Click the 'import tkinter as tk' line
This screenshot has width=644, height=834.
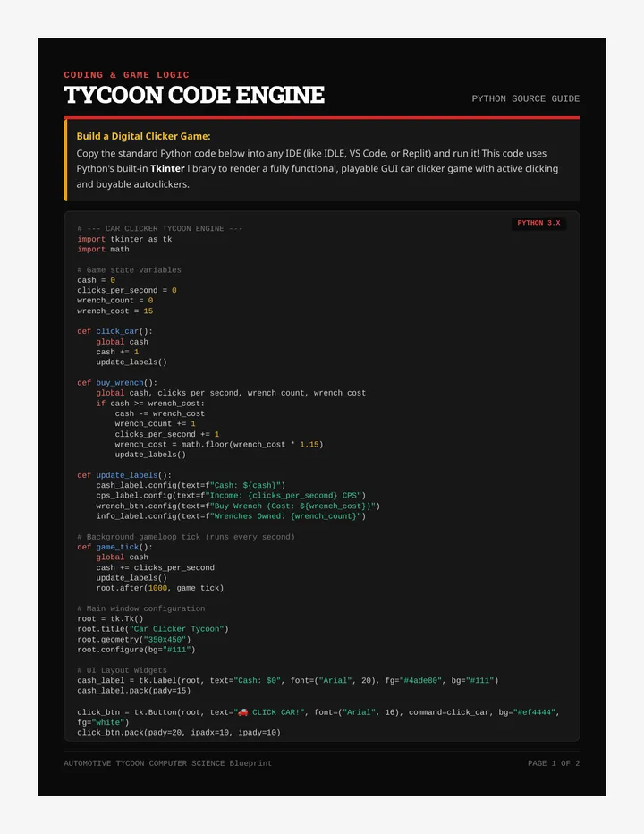(124, 239)
